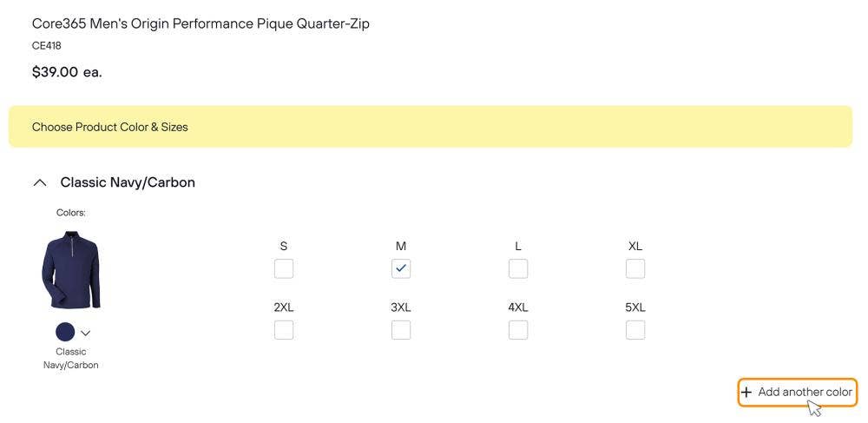Image resolution: width=868 pixels, height=423 pixels.
Task: Click the Add another color button
Action: coord(797,393)
